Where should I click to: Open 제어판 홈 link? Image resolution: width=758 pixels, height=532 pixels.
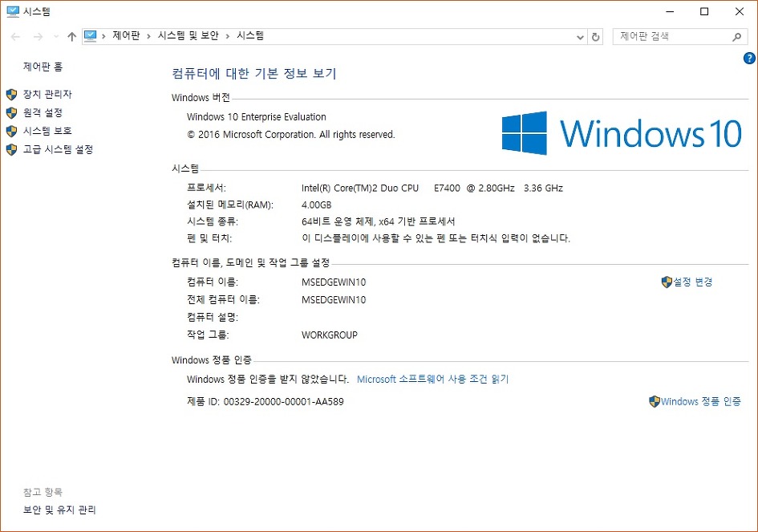tap(43, 67)
